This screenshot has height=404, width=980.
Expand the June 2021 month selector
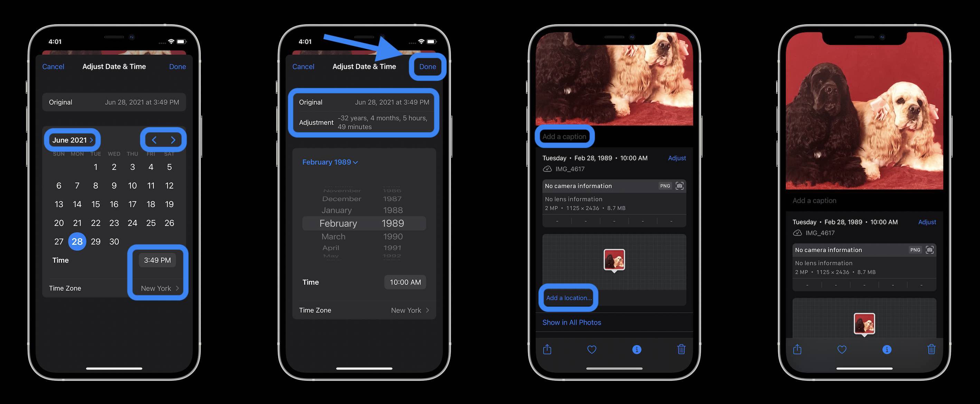click(70, 139)
